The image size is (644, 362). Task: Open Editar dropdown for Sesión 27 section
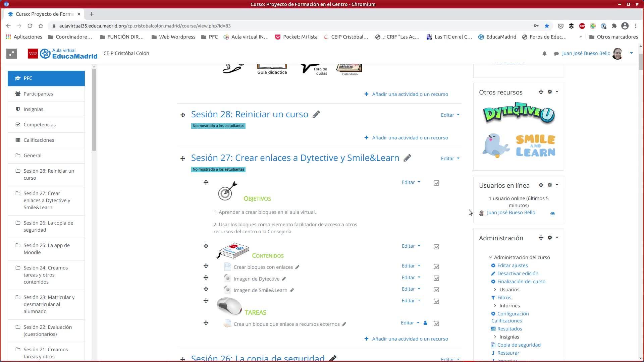[x=450, y=159]
